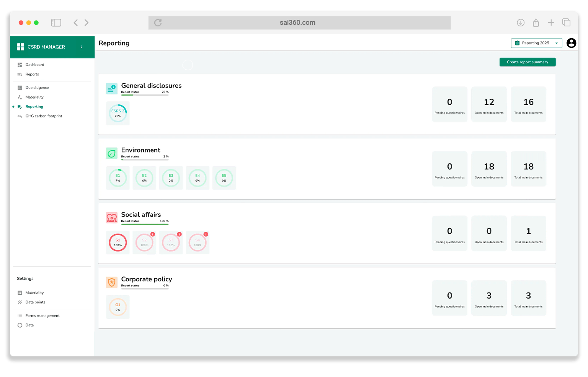This screenshot has height=377, width=588.
Task: Open the Reporting 2025 dropdown
Action: 536,43
